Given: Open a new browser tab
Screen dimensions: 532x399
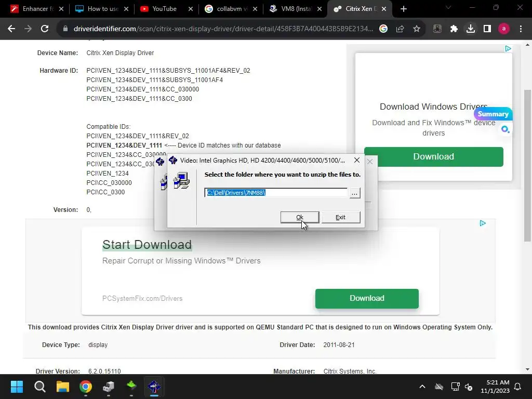Looking at the screenshot, I should (x=403, y=9).
